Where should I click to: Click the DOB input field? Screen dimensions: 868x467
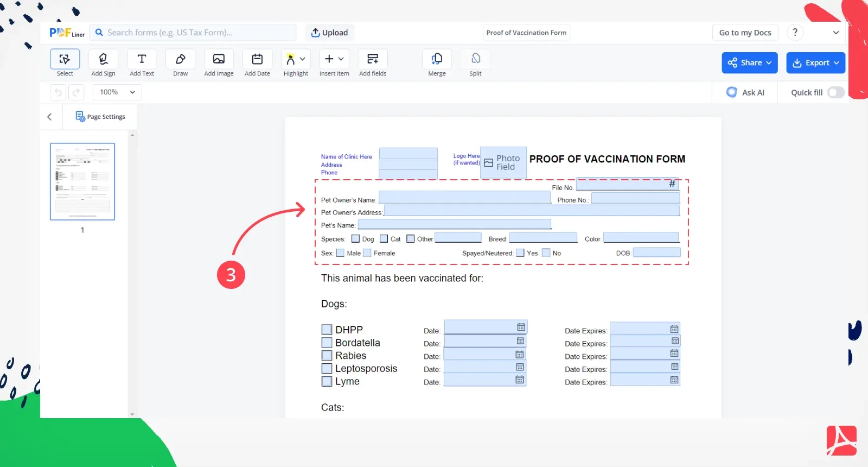pos(656,252)
